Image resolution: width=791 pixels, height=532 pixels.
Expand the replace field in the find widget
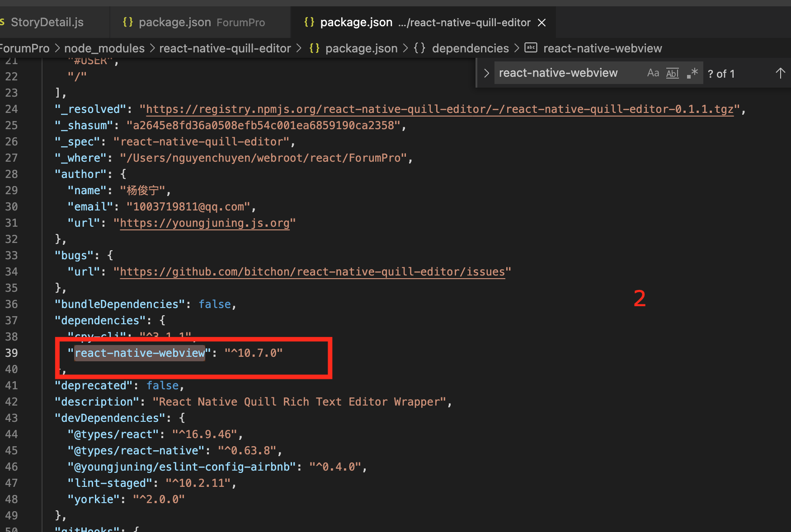pyautogui.click(x=486, y=73)
